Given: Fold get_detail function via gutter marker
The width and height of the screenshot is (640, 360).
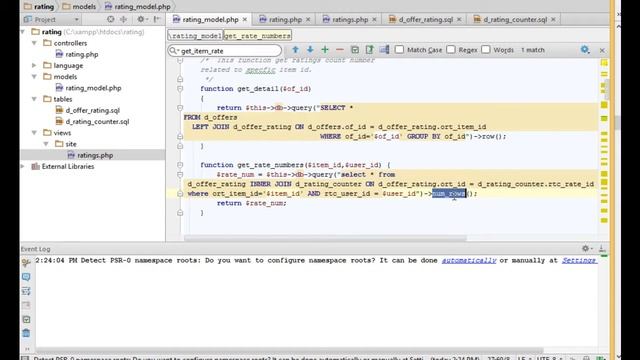Looking at the screenshot, I should 180,89.
